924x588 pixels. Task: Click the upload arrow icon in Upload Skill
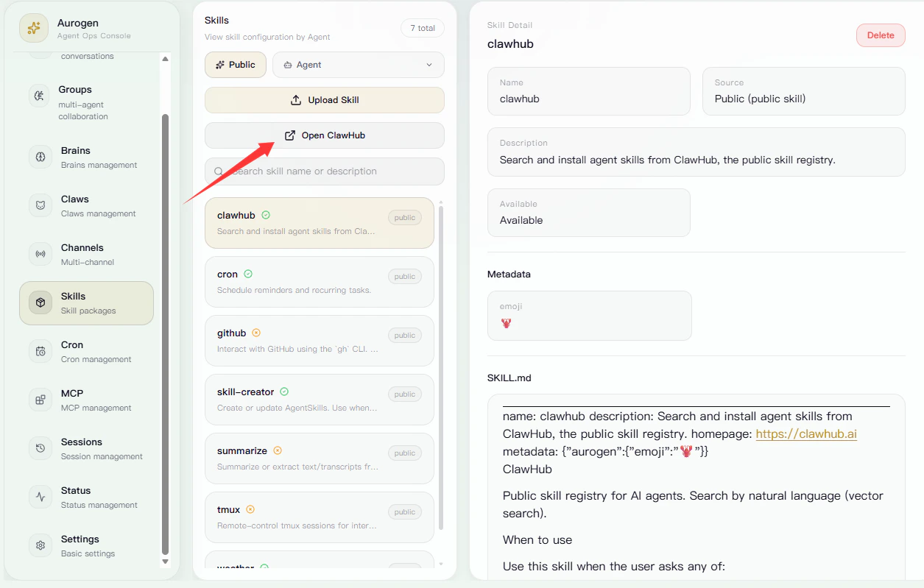tap(296, 100)
